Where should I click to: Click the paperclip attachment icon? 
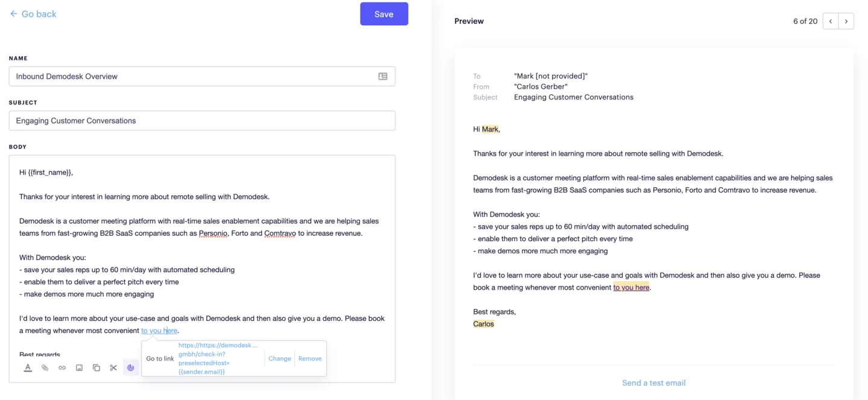pyautogui.click(x=45, y=367)
